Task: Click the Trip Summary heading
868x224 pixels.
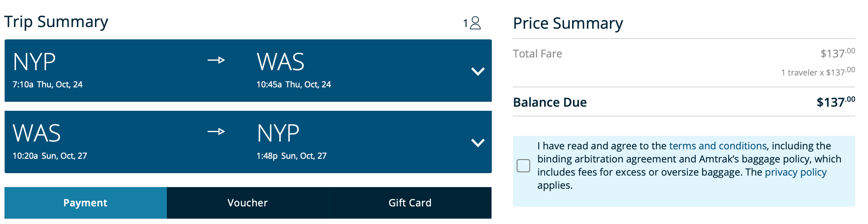Action: click(56, 22)
